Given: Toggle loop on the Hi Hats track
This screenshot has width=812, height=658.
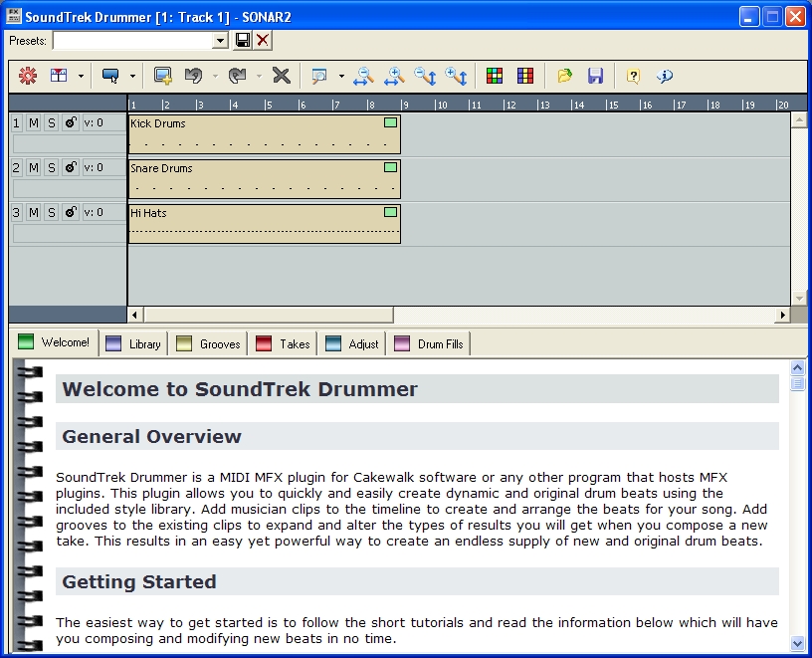Looking at the screenshot, I should [70, 211].
